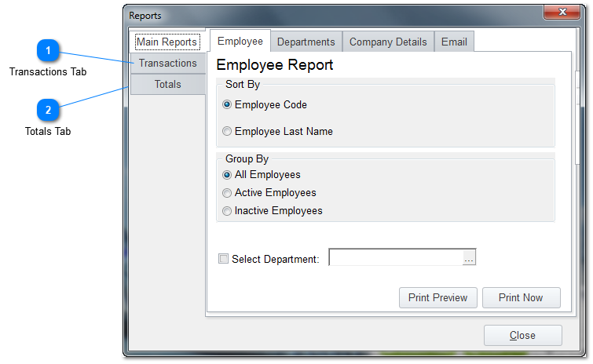Viewport: 593px width, 364px height.
Task: Select the Employee tab
Action: pos(240,41)
